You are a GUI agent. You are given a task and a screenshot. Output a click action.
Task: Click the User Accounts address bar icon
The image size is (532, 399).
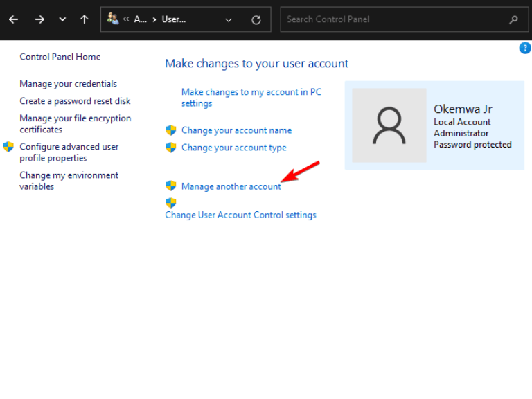[x=113, y=19]
